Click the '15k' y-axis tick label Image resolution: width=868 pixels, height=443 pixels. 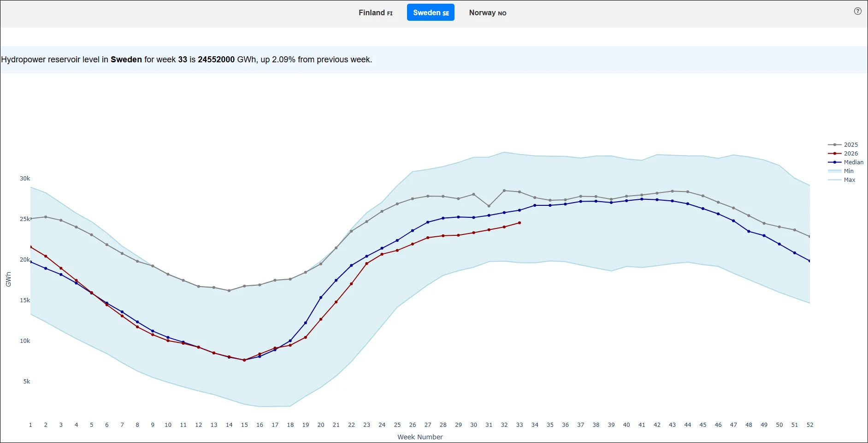point(25,300)
